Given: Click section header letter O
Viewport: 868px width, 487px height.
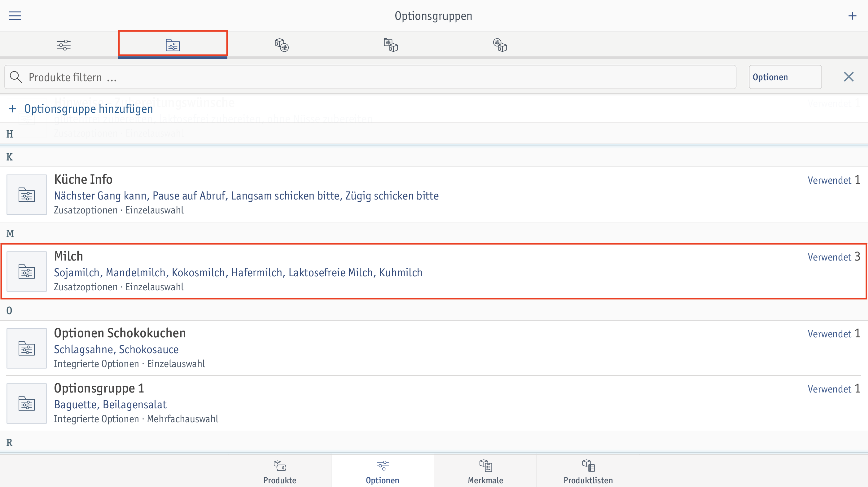Looking at the screenshot, I should click(x=9, y=311).
